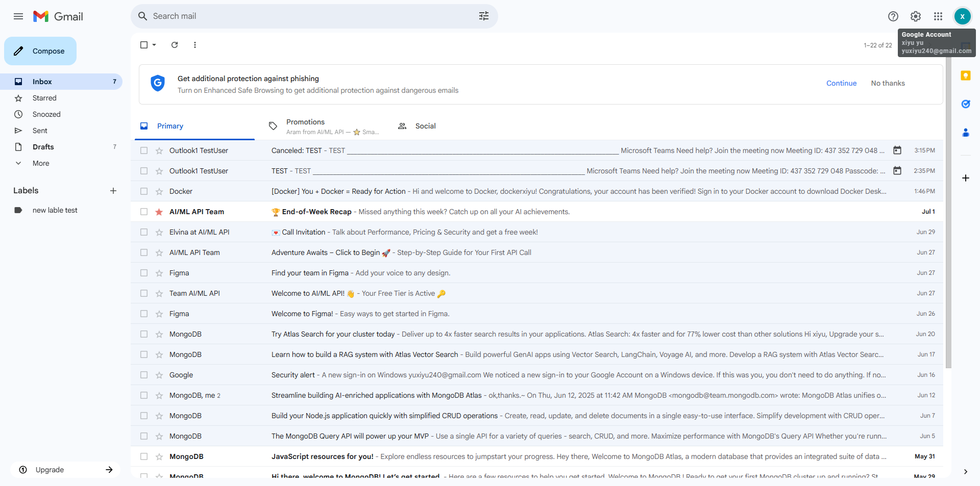Dismiss banner with No thanks
Viewport: 980px width, 486px height.
[888, 83]
